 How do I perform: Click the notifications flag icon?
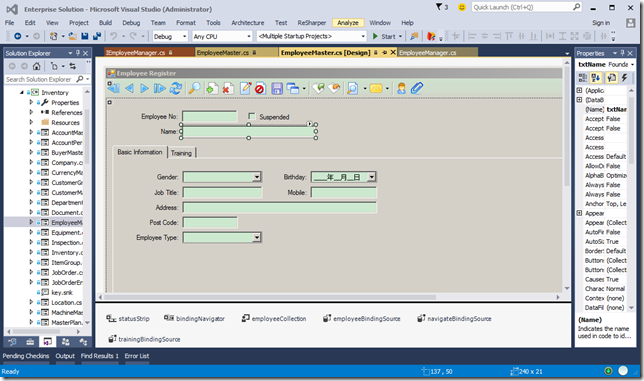point(439,7)
